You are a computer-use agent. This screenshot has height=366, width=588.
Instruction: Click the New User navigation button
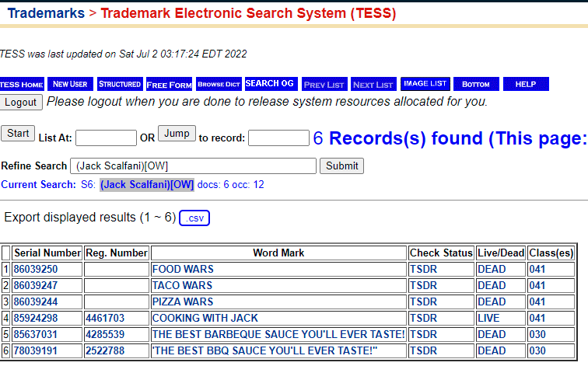point(70,84)
